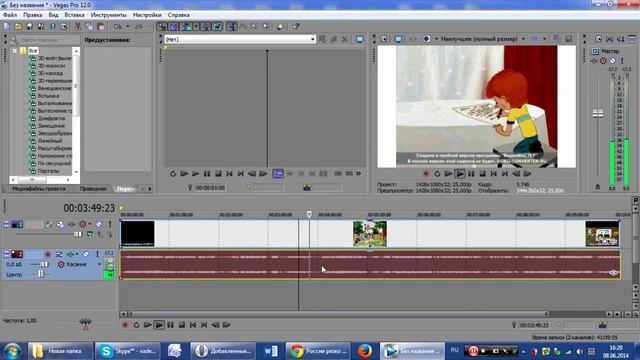Viewport: 640px width, 360px height.
Task: Play the timeline from the transport bar
Action: pyautogui.click(x=159, y=325)
